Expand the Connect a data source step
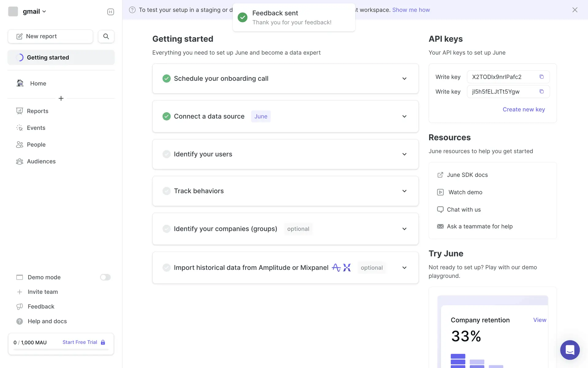 click(404, 117)
